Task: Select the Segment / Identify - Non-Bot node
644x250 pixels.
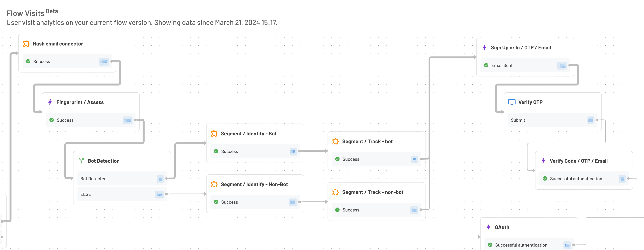Action: point(255,184)
